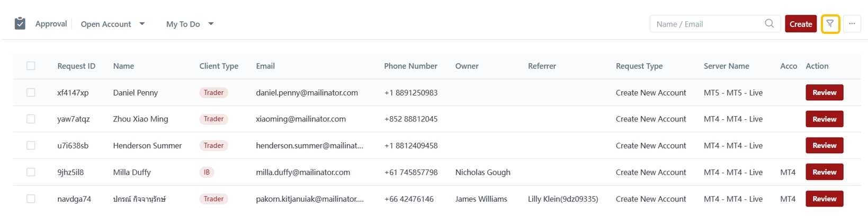Click the Client Type column header
The height and width of the screenshot is (217, 868).
coord(219,66)
